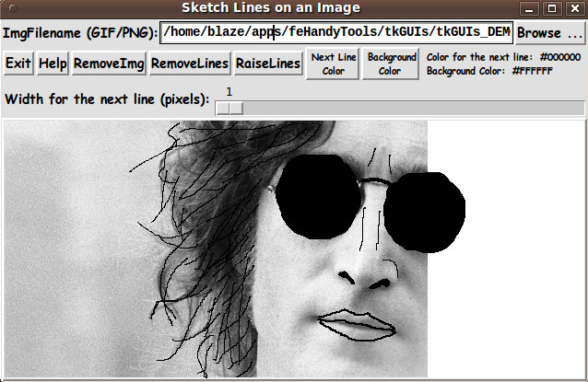Click the 'ImgFilename (GIF/PNG):' label
The image size is (588, 382).
click(x=80, y=33)
